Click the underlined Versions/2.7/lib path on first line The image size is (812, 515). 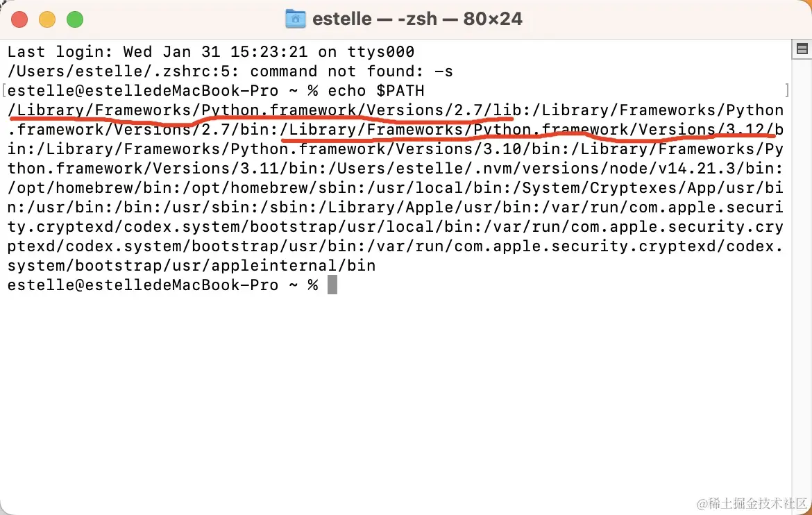click(x=444, y=110)
